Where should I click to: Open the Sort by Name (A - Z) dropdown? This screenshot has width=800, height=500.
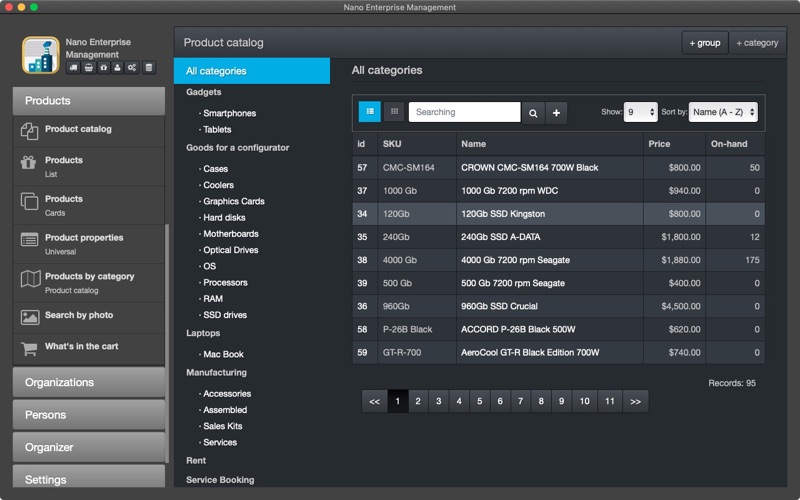[723, 112]
